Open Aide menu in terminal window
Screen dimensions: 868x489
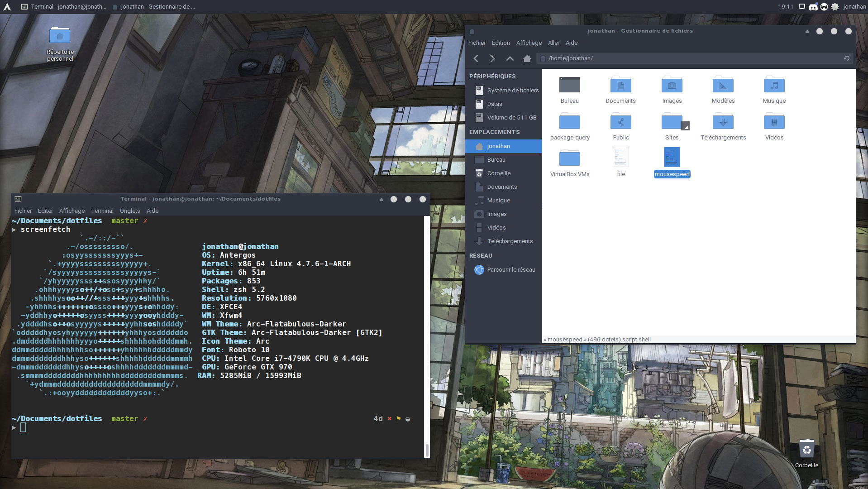tap(153, 211)
